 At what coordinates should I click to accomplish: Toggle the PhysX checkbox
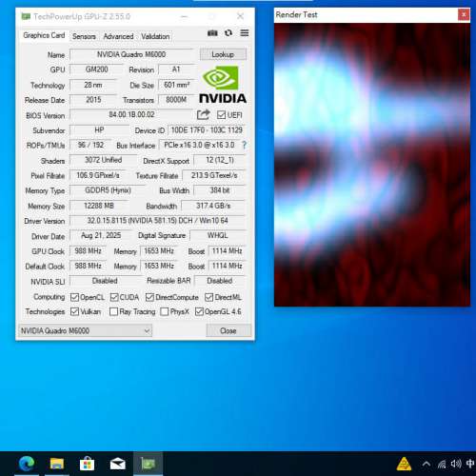pyautogui.click(x=165, y=311)
